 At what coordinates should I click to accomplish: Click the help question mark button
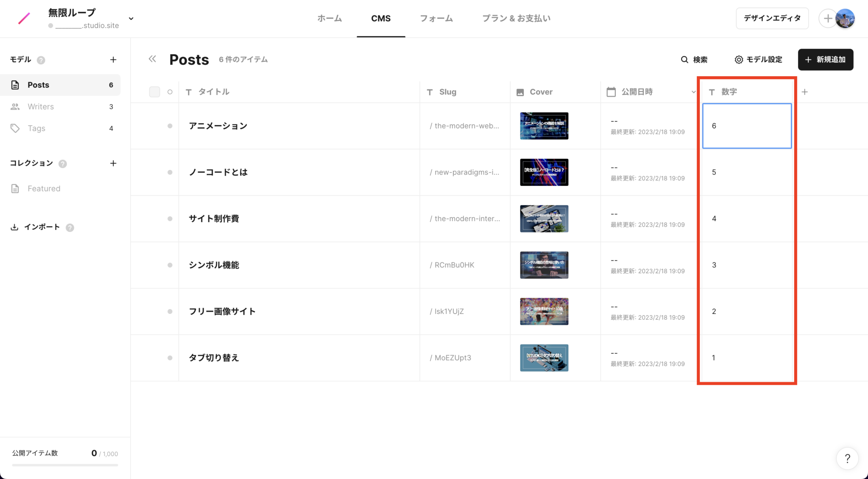tap(847, 458)
